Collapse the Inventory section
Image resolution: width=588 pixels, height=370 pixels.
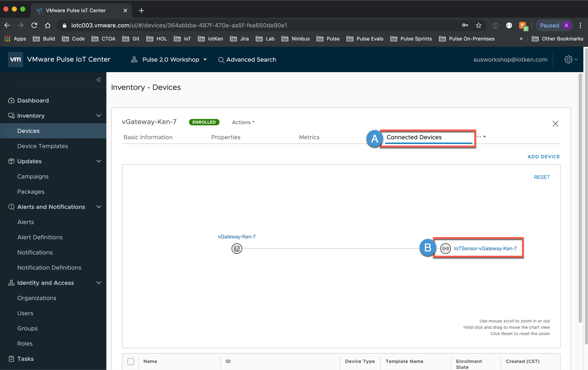coord(98,116)
